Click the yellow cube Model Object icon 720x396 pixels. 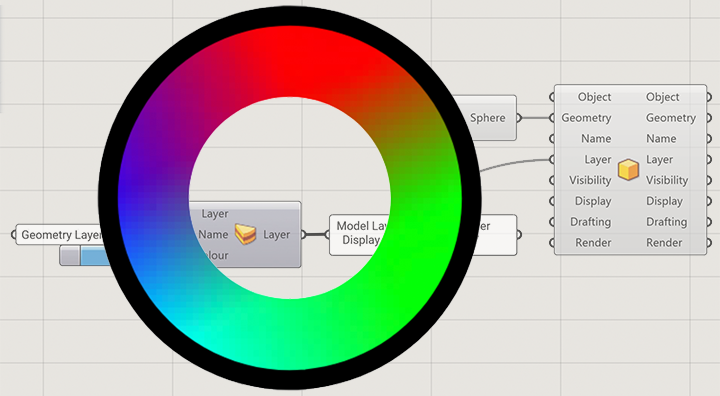point(628,170)
